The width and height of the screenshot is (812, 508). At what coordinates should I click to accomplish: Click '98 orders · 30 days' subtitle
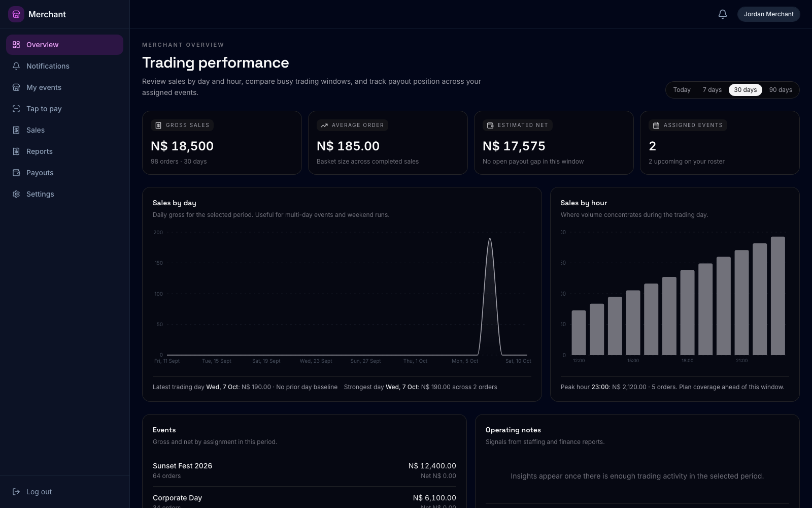[179, 162]
